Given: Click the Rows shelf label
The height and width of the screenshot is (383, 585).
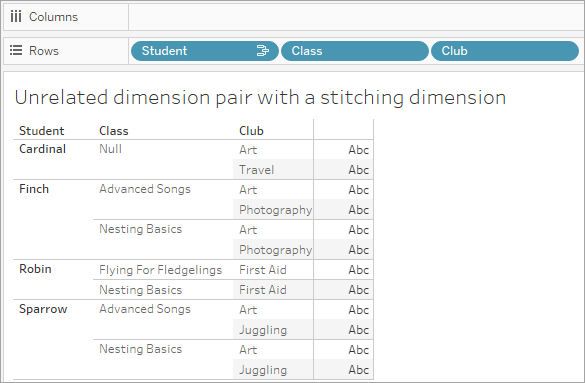Looking at the screenshot, I should (x=44, y=51).
